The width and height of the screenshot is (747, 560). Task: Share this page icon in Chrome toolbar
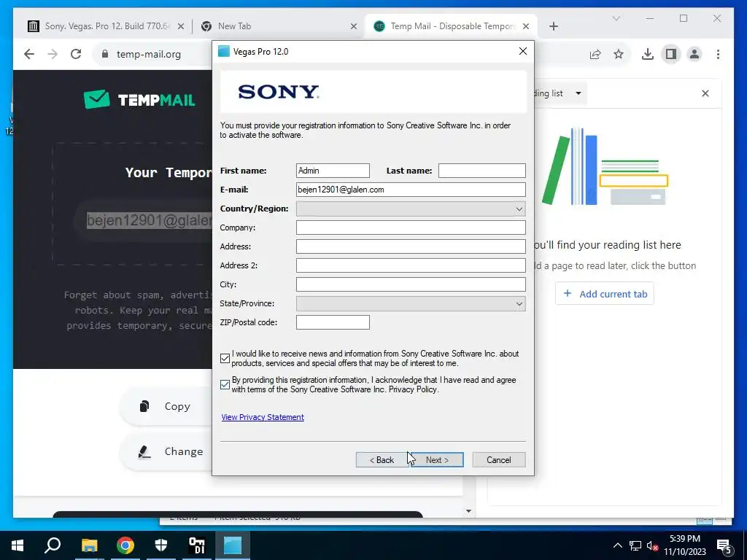(x=595, y=54)
